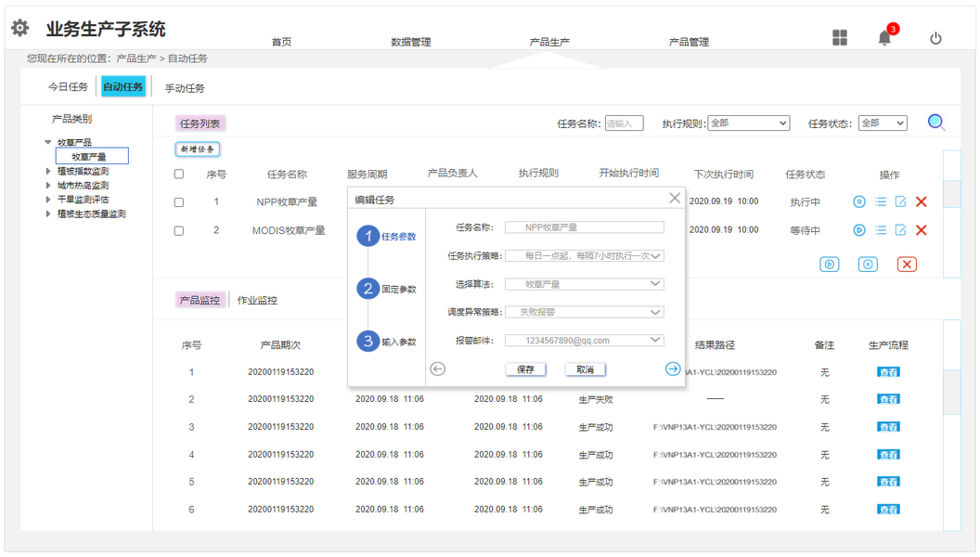Open the 选择算法 dropdown
The height and width of the screenshot is (557, 980).
coord(585,284)
